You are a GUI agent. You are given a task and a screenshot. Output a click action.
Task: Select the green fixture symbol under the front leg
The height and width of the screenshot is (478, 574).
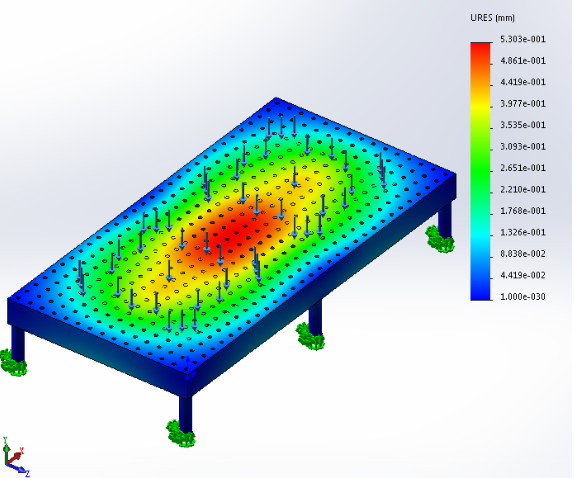tap(181, 434)
